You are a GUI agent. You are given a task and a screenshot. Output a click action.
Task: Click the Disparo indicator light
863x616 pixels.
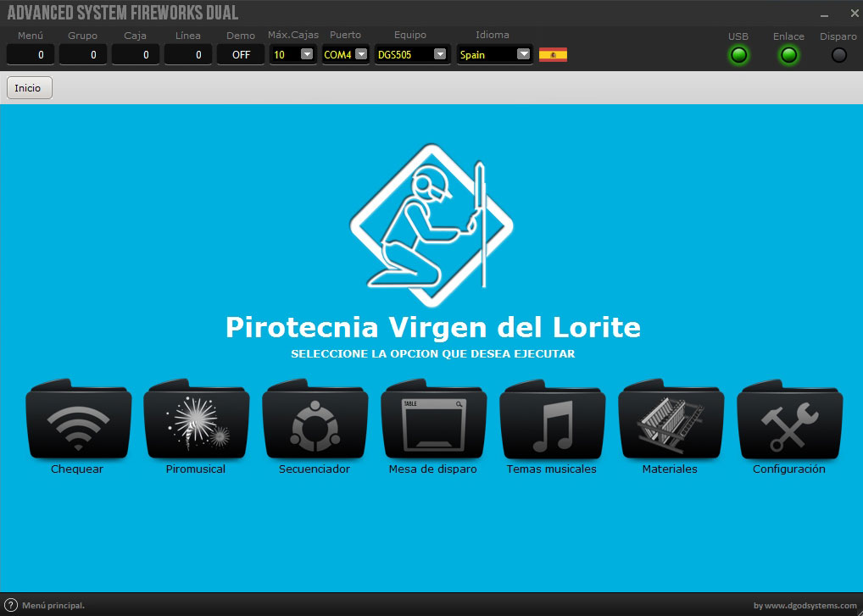pos(838,55)
